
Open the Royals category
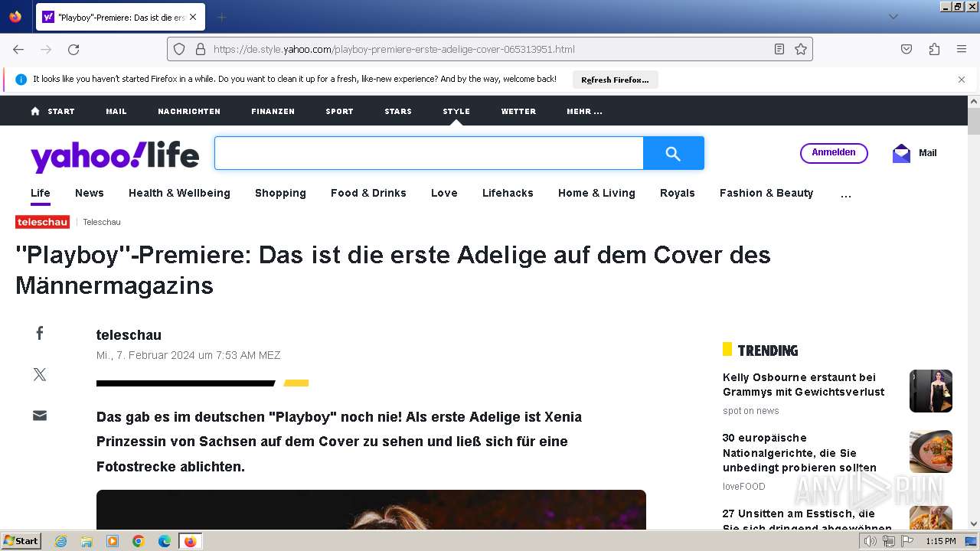click(x=678, y=193)
